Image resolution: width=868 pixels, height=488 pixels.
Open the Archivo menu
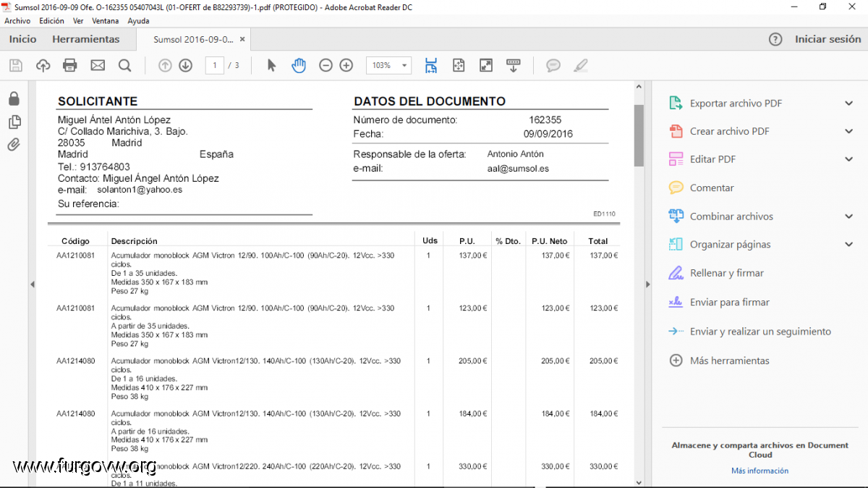17,21
